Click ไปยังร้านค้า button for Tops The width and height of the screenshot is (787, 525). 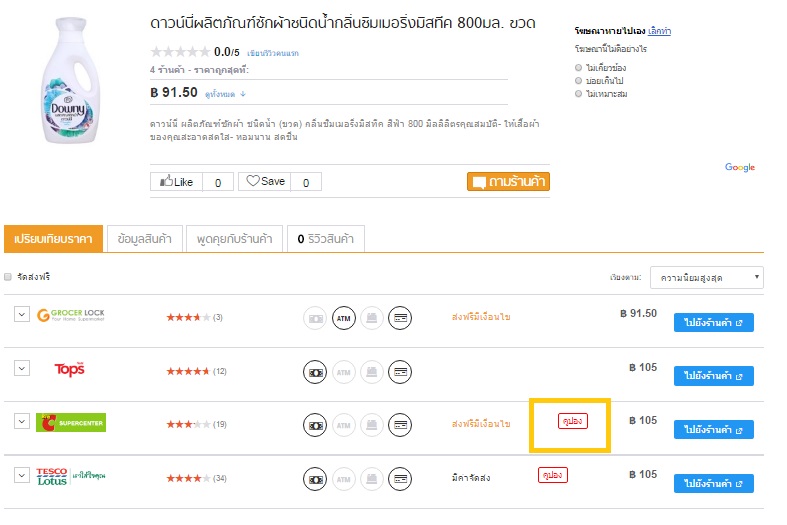click(x=714, y=376)
